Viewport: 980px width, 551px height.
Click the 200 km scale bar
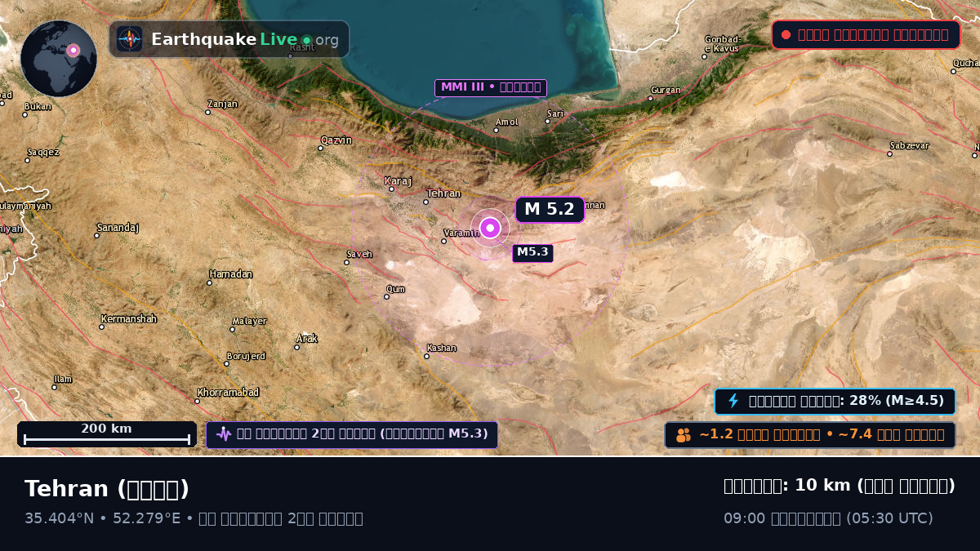point(107,434)
